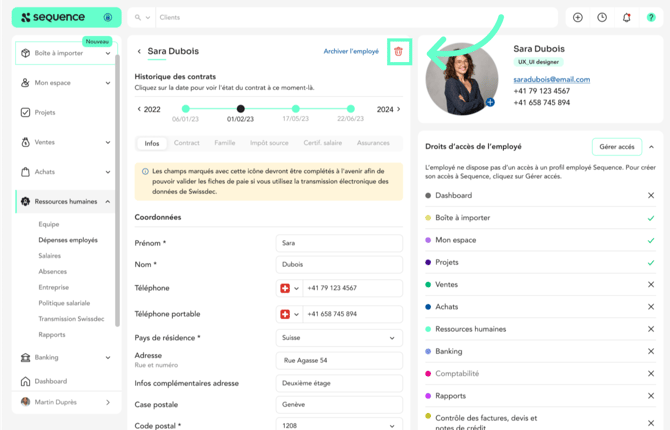
Task: Click the Prénom input field
Action: (x=339, y=243)
